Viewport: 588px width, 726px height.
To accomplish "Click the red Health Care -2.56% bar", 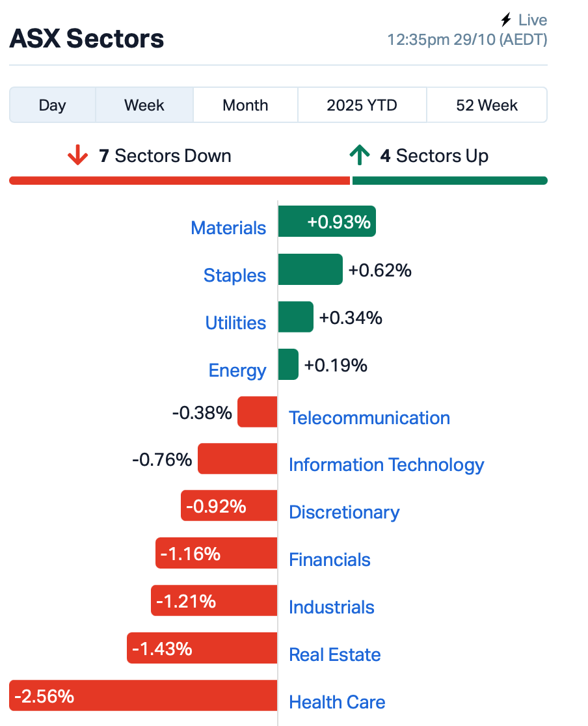I will click(x=143, y=696).
